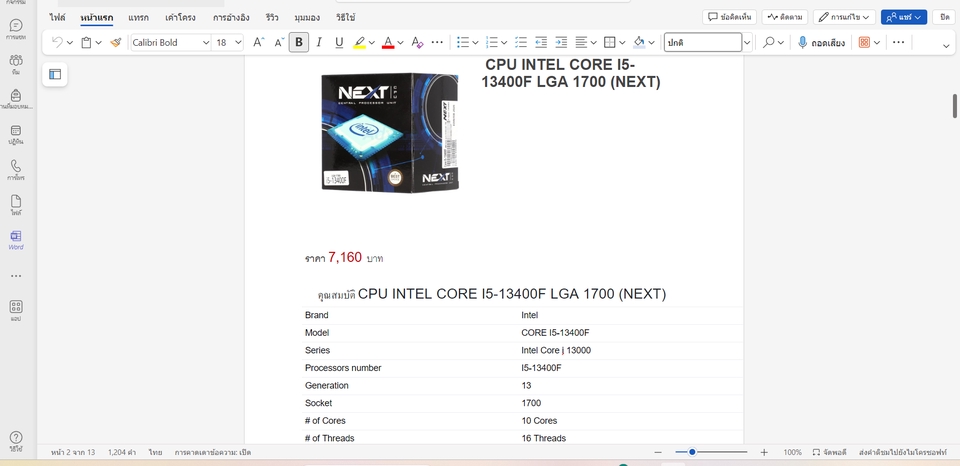Click the Dictate microphone button ถอดเสียง
This screenshot has width=960, height=466.
tap(821, 42)
